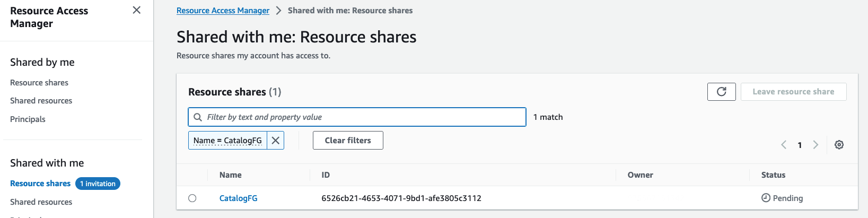Screen dimensions: 868x218
Task: Follow the Resource Access Manager breadcrumb link
Action: point(223,11)
